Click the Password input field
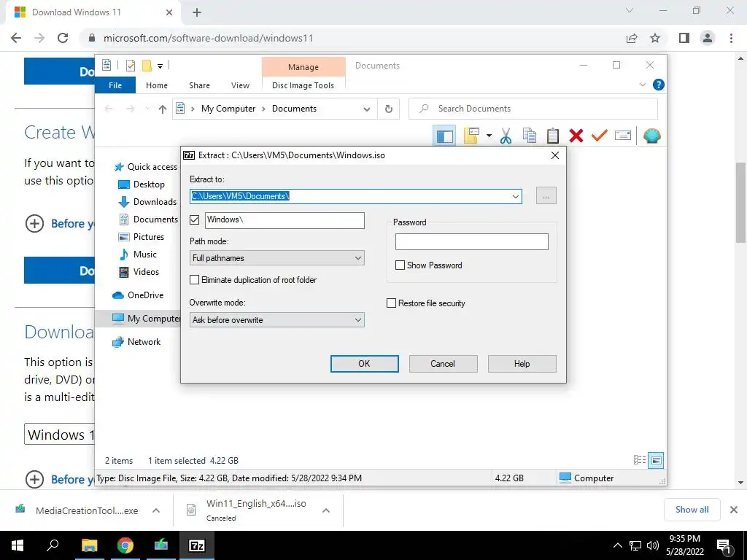 pos(472,242)
